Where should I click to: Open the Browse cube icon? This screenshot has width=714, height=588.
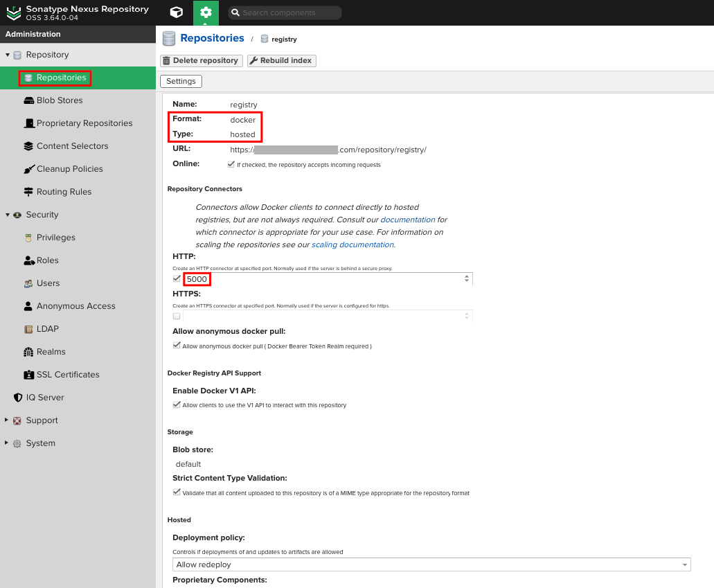coord(176,12)
